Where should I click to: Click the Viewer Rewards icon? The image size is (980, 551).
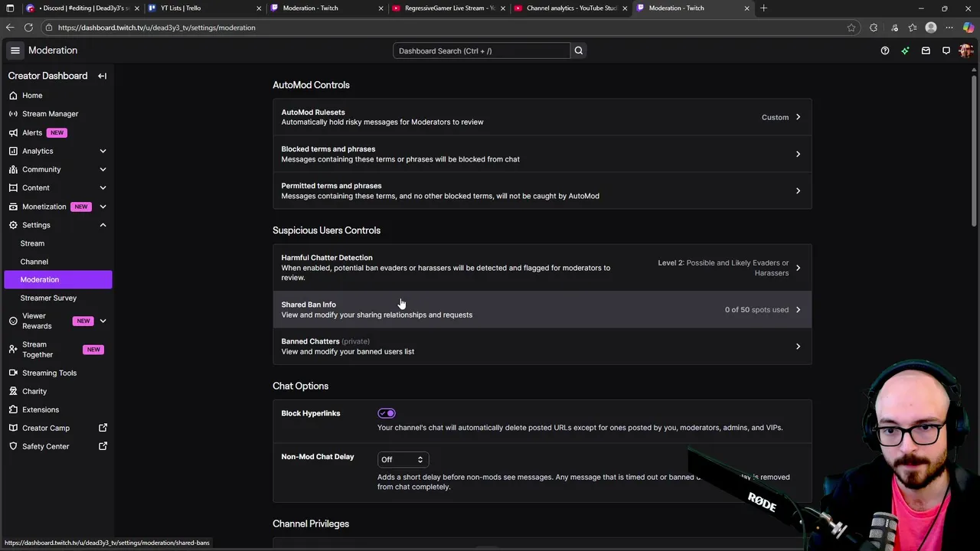[13, 321]
